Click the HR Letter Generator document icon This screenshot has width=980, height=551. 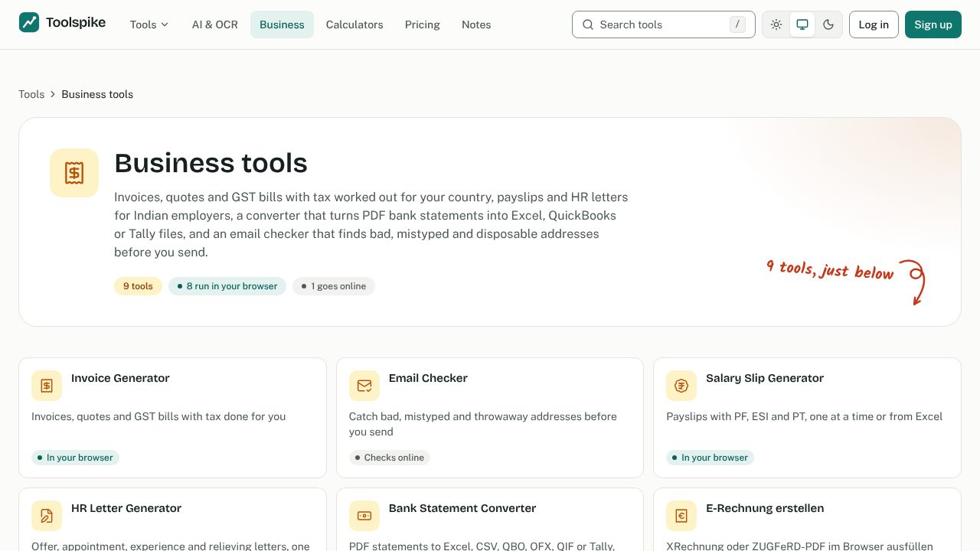pyautogui.click(x=47, y=516)
